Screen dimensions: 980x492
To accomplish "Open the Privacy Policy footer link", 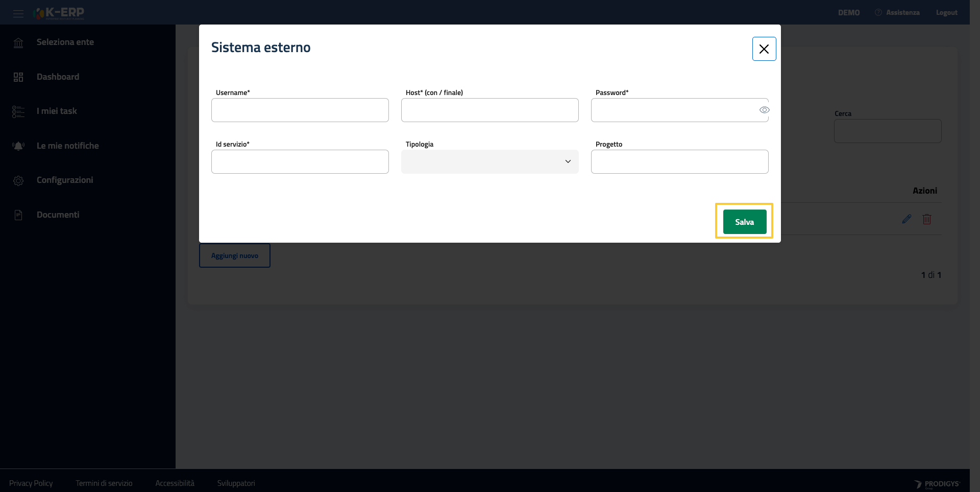I will pyautogui.click(x=31, y=483).
